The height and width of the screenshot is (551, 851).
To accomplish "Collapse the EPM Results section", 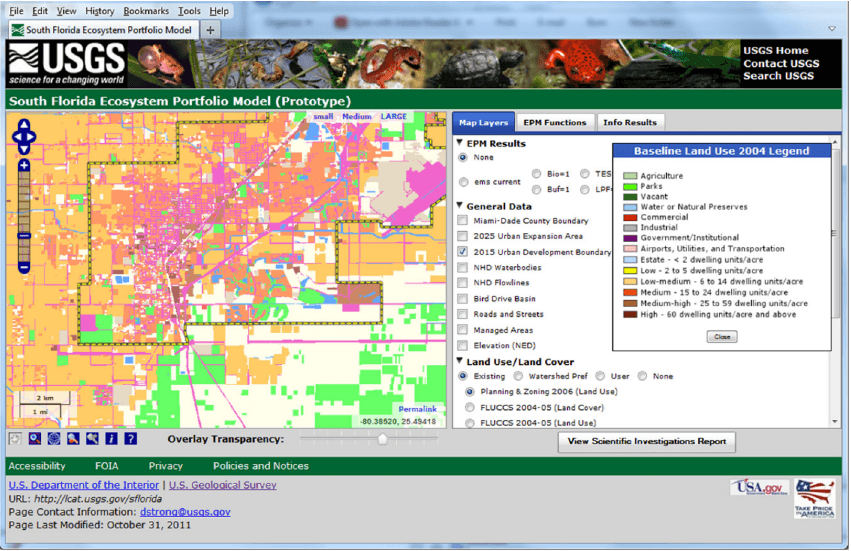I will pos(459,144).
